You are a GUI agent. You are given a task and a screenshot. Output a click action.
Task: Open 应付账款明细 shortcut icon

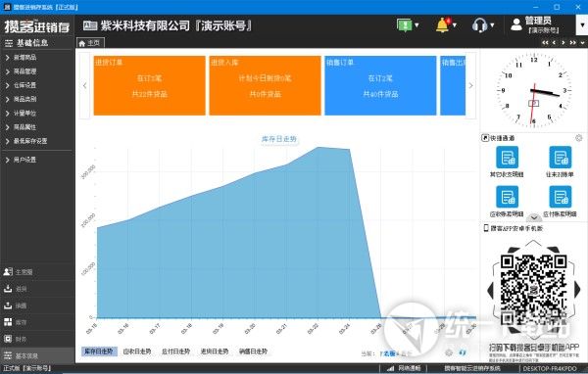click(561, 197)
